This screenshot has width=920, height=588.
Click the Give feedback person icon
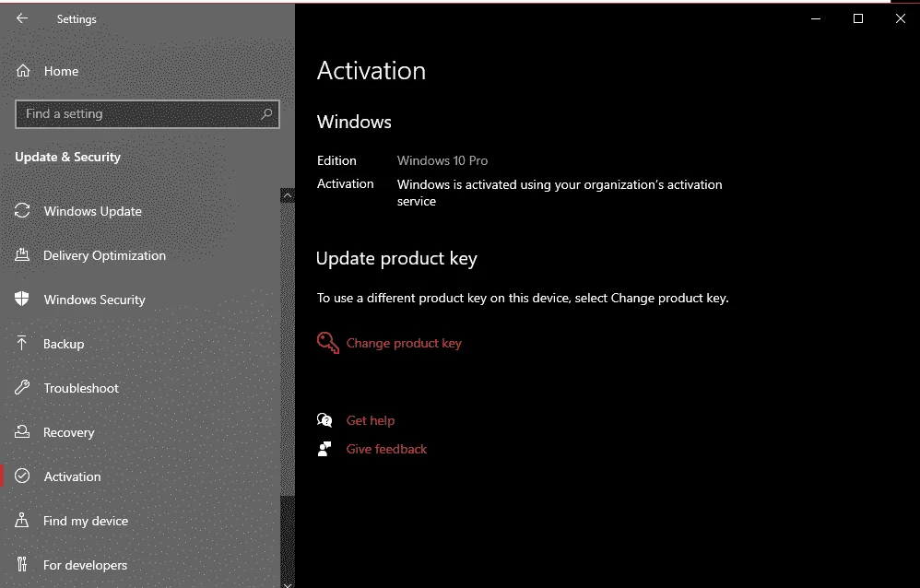[x=324, y=449]
